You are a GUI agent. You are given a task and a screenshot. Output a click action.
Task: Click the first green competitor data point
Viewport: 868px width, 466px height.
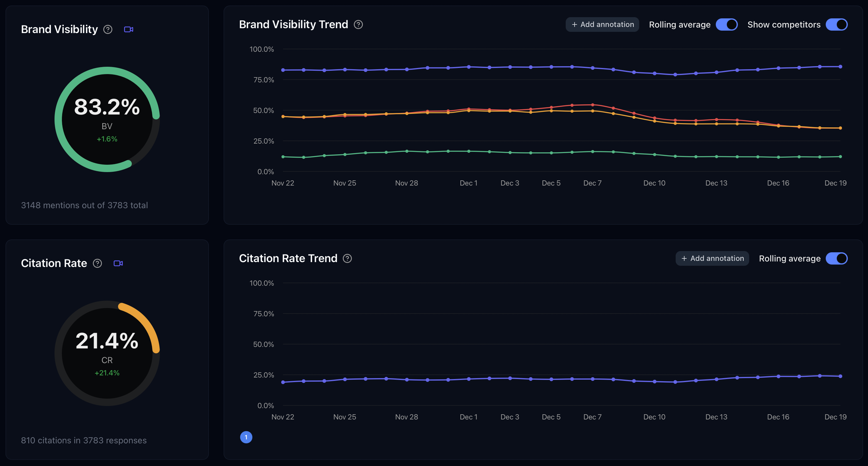pyautogui.click(x=283, y=157)
